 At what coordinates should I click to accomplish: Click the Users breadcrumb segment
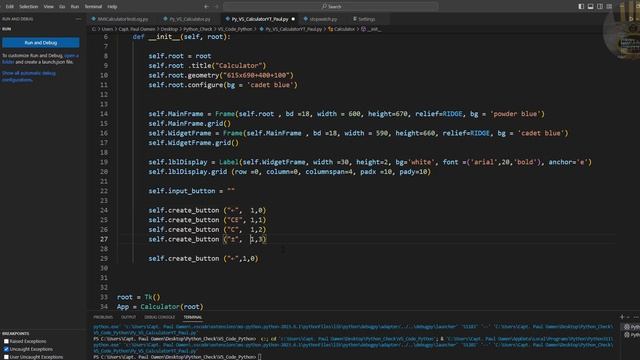tap(107, 29)
